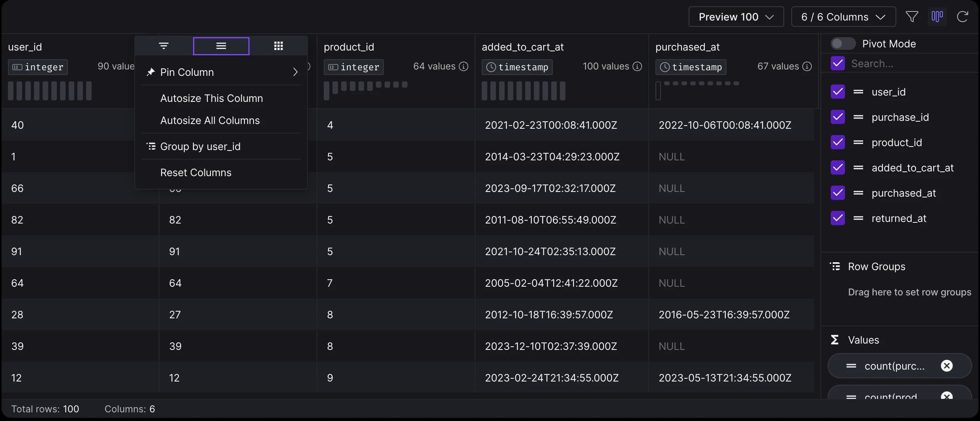This screenshot has height=421, width=980.
Task: Click the drag handle for product_id column
Action: pos(858,143)
